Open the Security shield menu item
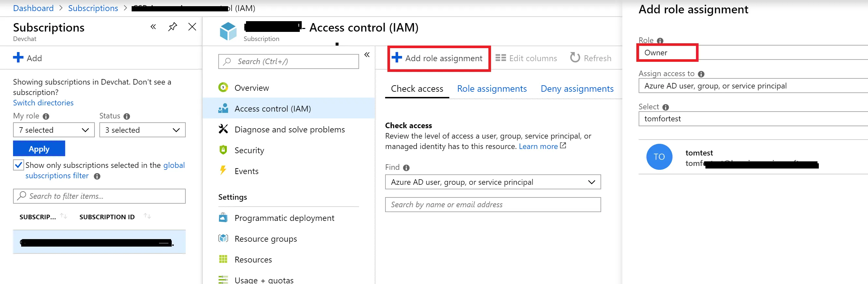 pyautogui.click(x=223, y=150)
